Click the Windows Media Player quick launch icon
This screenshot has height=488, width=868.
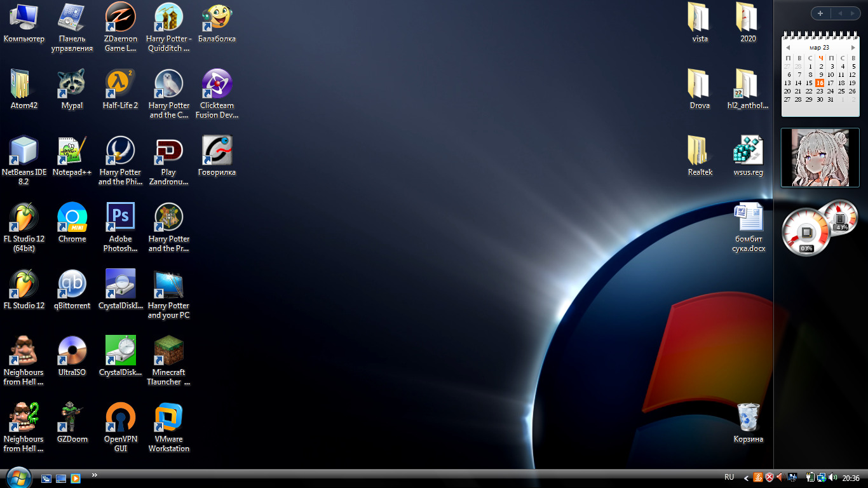[76, 478]
